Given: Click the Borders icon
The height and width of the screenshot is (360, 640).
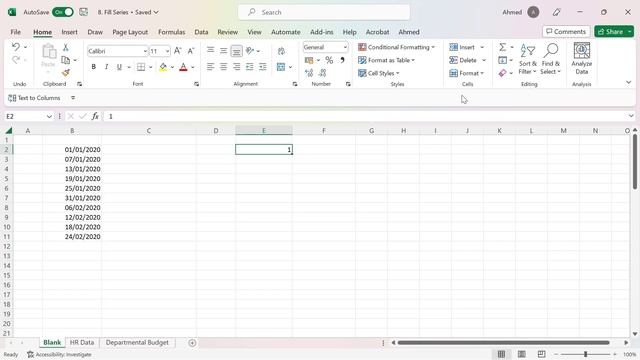Looking at the screenshot, I should point(141,67).
